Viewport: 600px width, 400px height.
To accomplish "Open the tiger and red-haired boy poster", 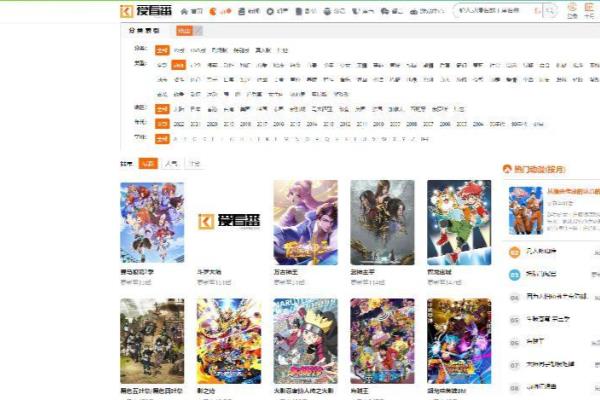I will click(x=459, y=222).
